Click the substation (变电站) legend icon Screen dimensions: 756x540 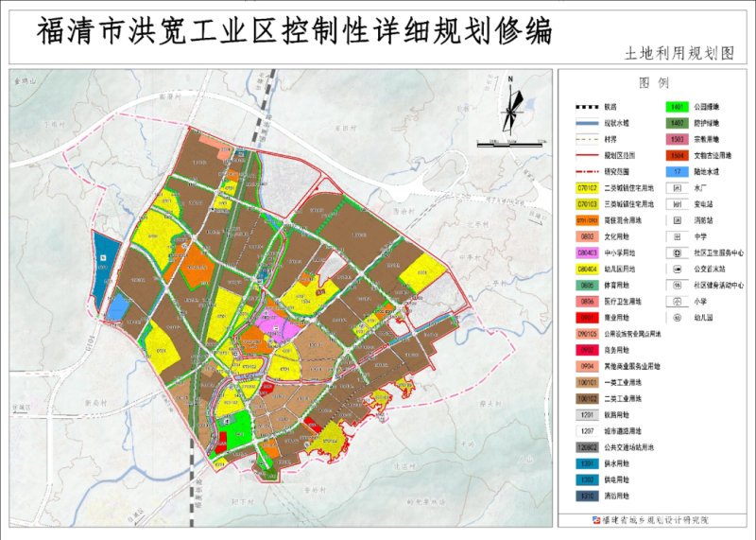pos(677,204)
